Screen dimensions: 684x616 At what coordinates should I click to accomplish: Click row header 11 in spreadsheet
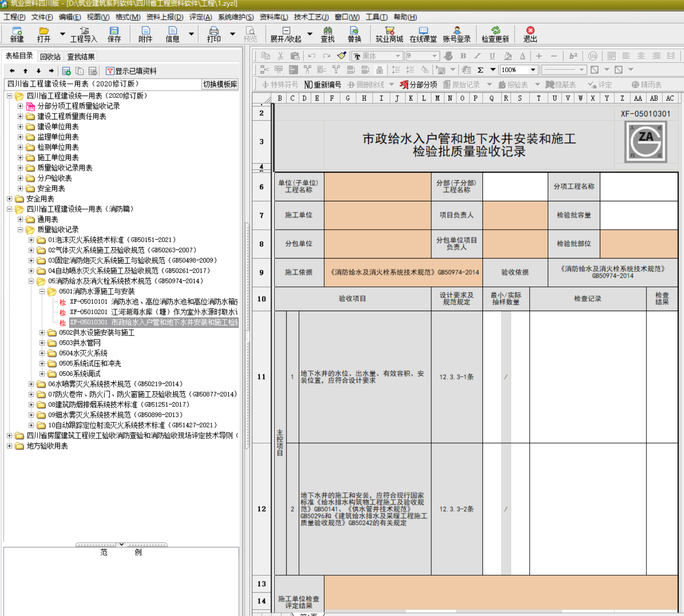click(x=261, y=377)
